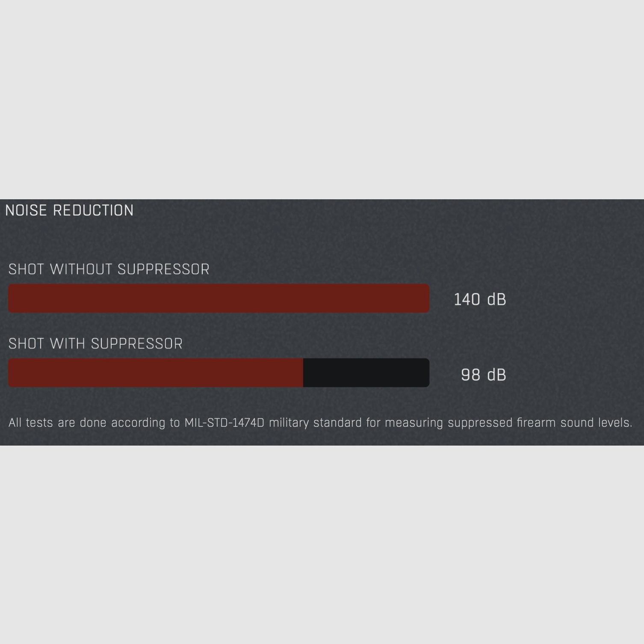The width and height of the screenshot is (644, 644).
Task: Click the MIL-STD-1474D text in footnote
Action: tap(224, 422)
